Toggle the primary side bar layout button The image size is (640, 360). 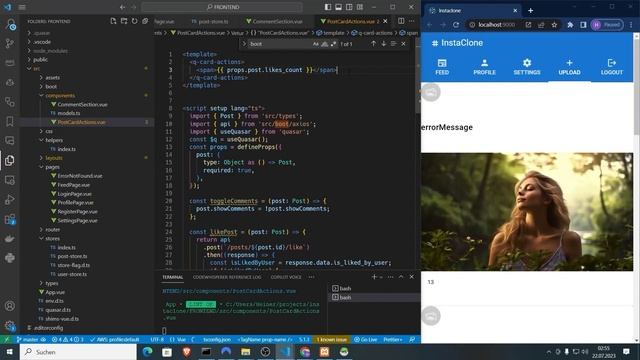tap(328, 7)
